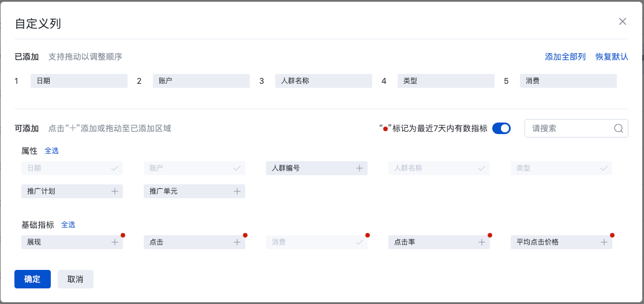The width and height of the screenshot is (644, 304).
Task: Click plus icon beside 推广单元
Action: [237, 191]
